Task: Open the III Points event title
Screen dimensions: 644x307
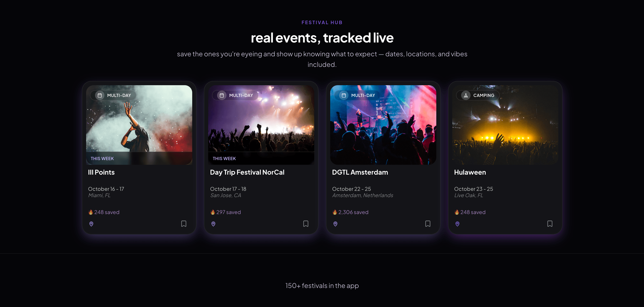Action: (101, 172)
